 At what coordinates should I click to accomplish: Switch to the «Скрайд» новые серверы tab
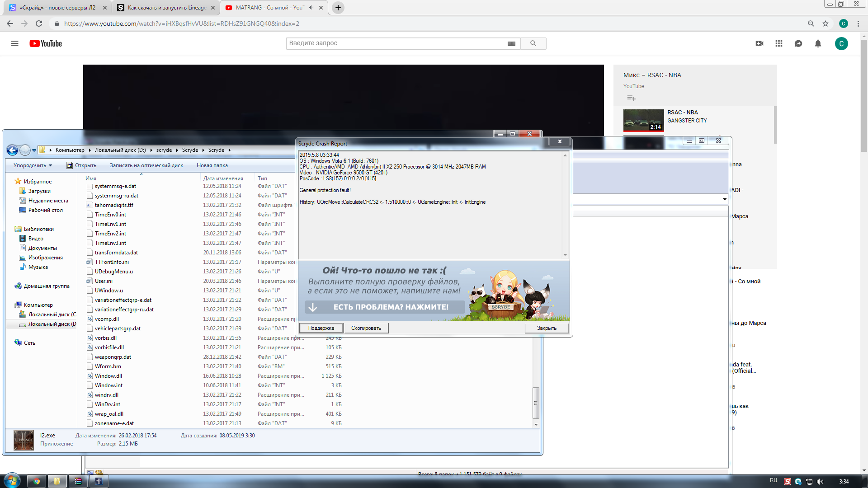click(57, 8)
